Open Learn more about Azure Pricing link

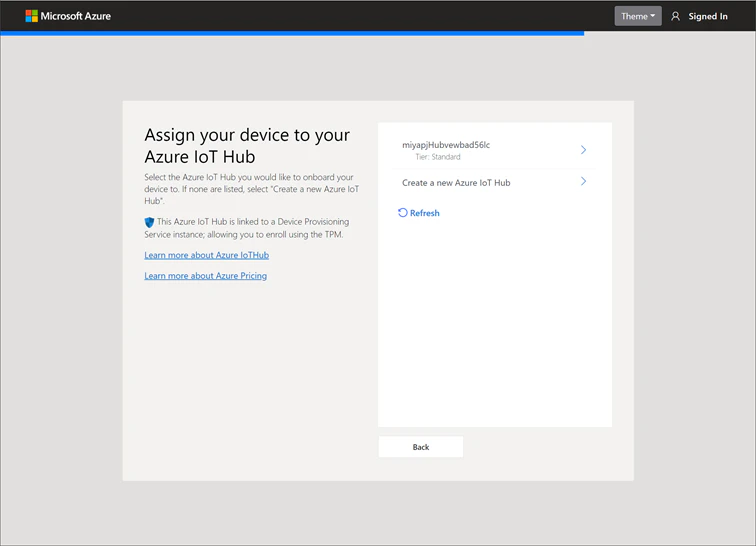[205, 276]
